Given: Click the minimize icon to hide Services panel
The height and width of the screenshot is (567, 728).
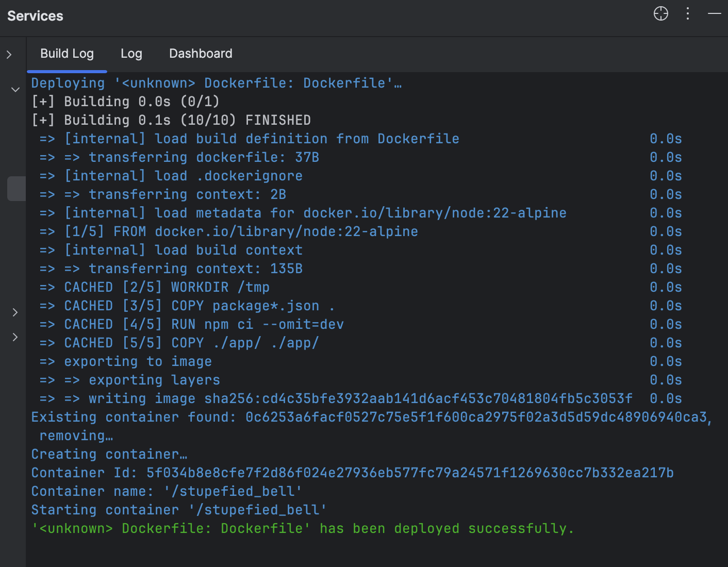Looking at the screenshot, I should (x=716, y=14).
